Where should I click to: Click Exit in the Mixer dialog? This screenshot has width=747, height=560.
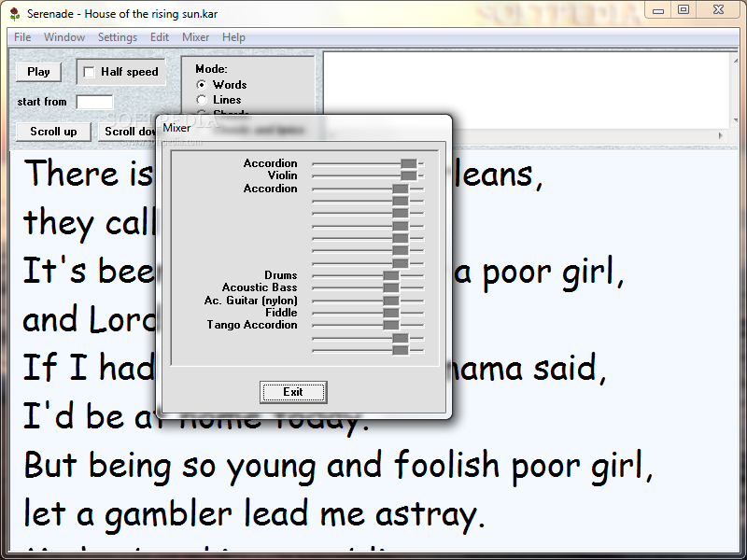pos(293,392)
